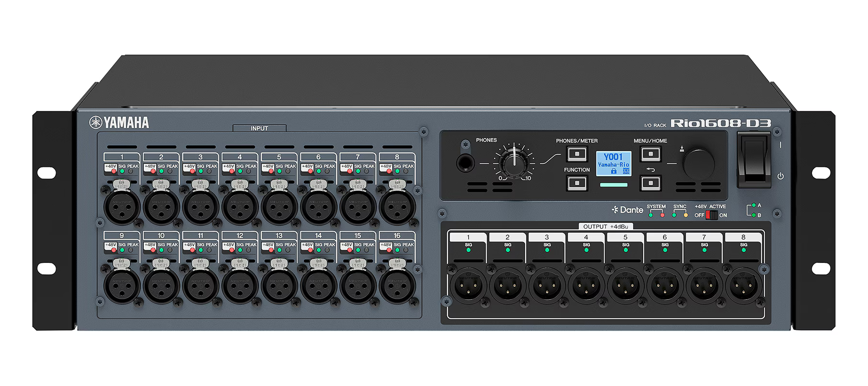
Task: Click input 6 XLR connector
Action: 318,207
